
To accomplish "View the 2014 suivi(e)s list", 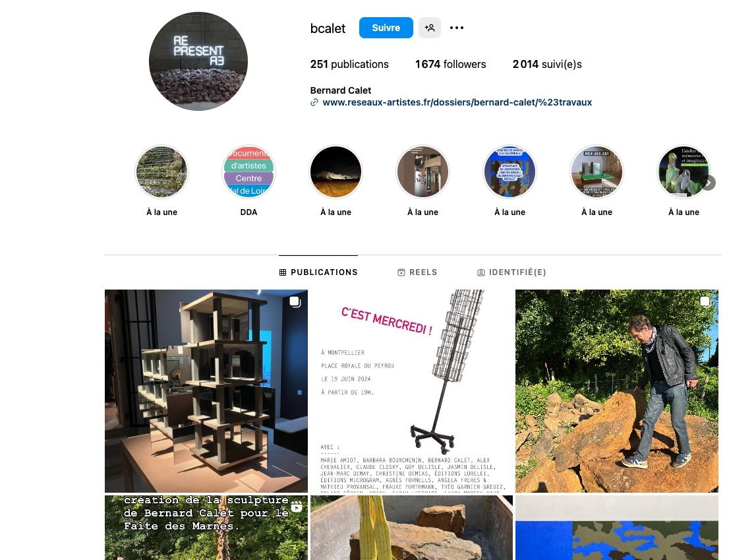I will (x=547, y=64).
